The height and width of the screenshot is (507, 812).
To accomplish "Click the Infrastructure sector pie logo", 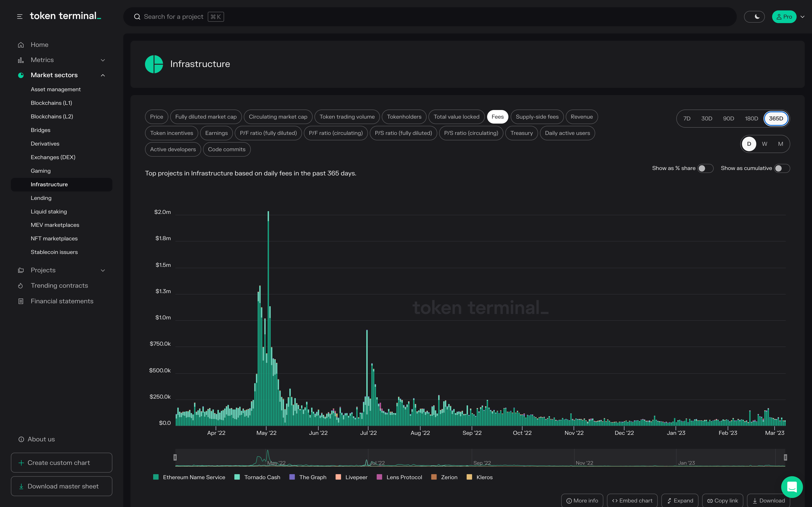I will click(x=154, y=64).
